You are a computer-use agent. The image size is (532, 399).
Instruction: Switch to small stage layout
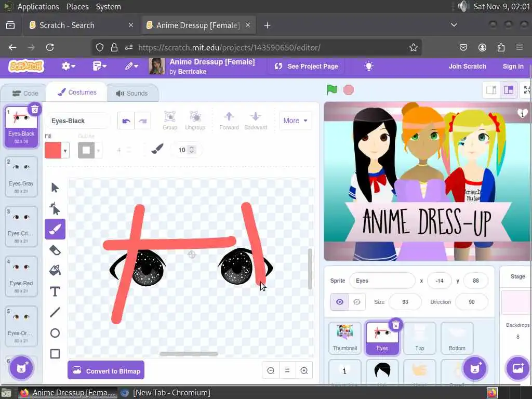pos(491,90)
